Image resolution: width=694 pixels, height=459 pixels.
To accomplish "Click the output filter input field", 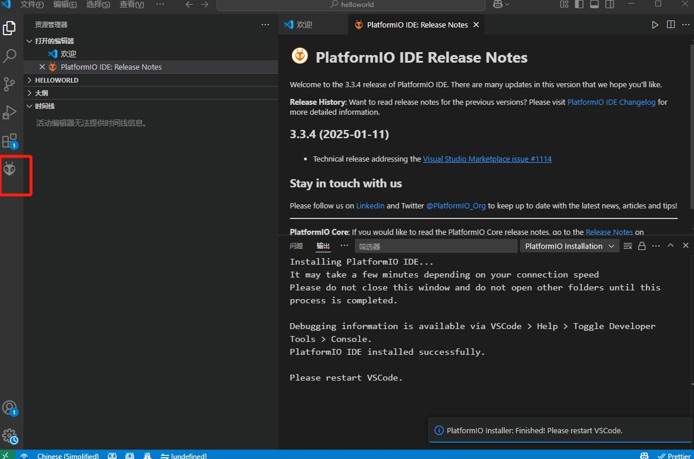I will click(434, 246).
